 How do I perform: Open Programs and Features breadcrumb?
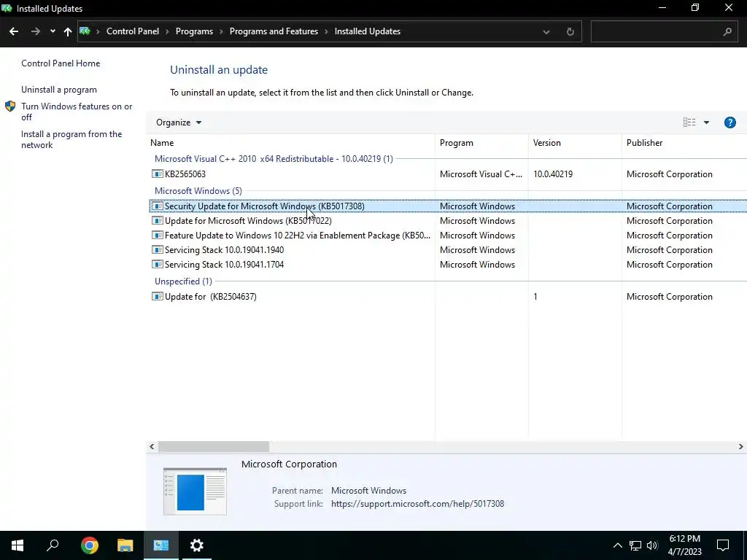(274, 31)
